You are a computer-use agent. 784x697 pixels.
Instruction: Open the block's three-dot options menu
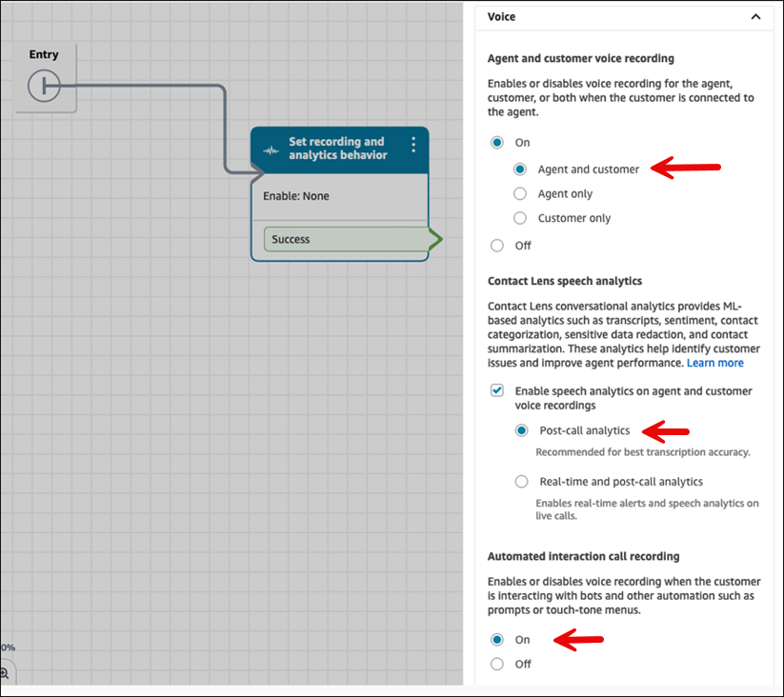[x=413, y=145]
